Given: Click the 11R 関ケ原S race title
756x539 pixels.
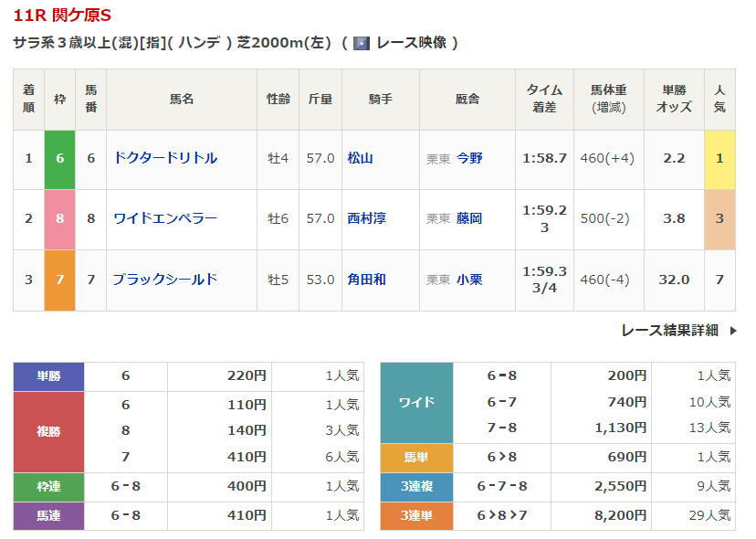Looking at the screenshot, I should (x=63, y=16).
